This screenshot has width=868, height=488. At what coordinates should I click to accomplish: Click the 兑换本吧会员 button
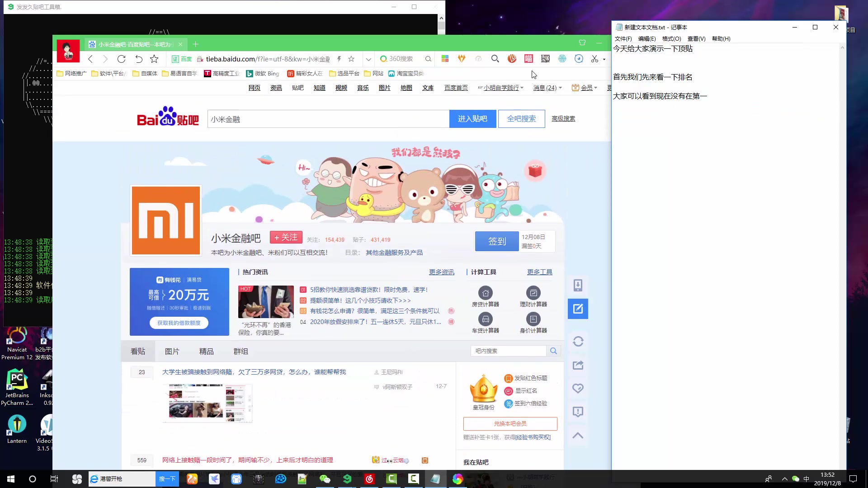click(x=510, y=424)
